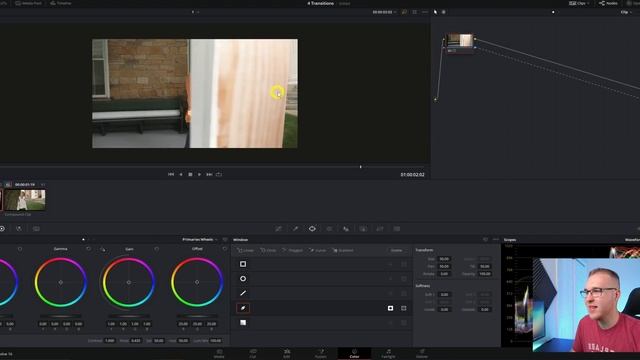Reset the Window palette
Image resolution: width=640 pixels, height=360 pixels.
coord(485,240)
